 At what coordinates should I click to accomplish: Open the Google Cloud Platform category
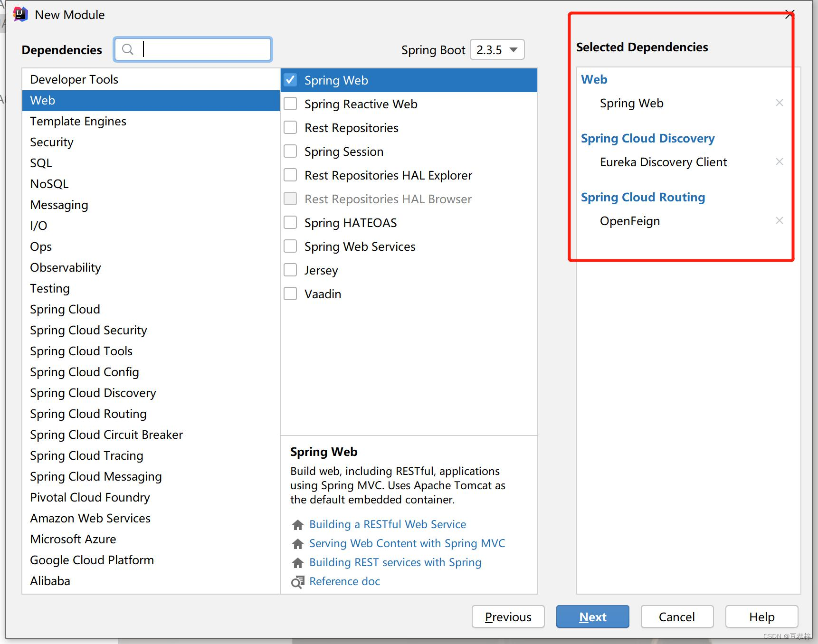click(x=151, y=560)
